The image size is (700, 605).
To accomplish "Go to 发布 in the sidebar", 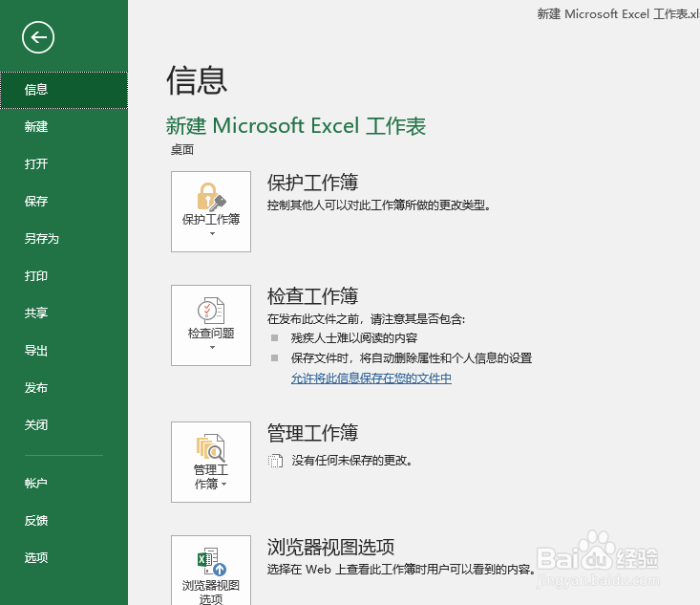I will (64, 388).
